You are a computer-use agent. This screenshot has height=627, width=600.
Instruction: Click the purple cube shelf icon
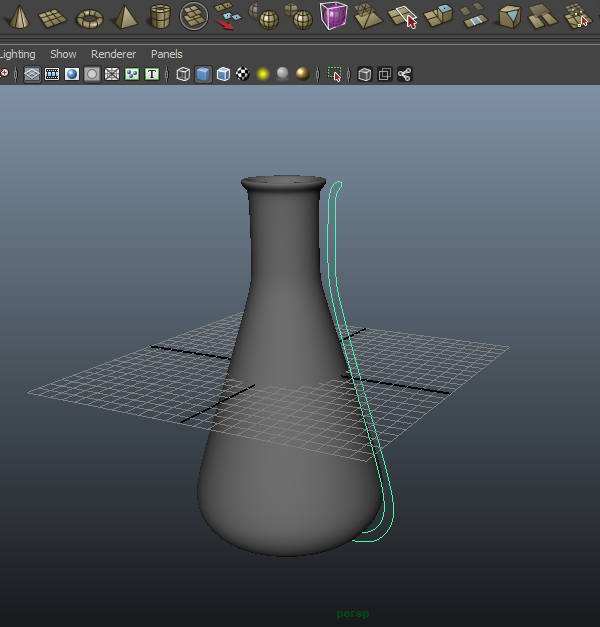click(333, 16)
